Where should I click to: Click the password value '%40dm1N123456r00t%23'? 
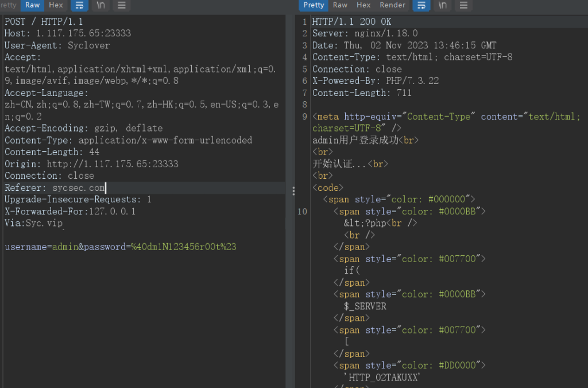tap(184, 247)
